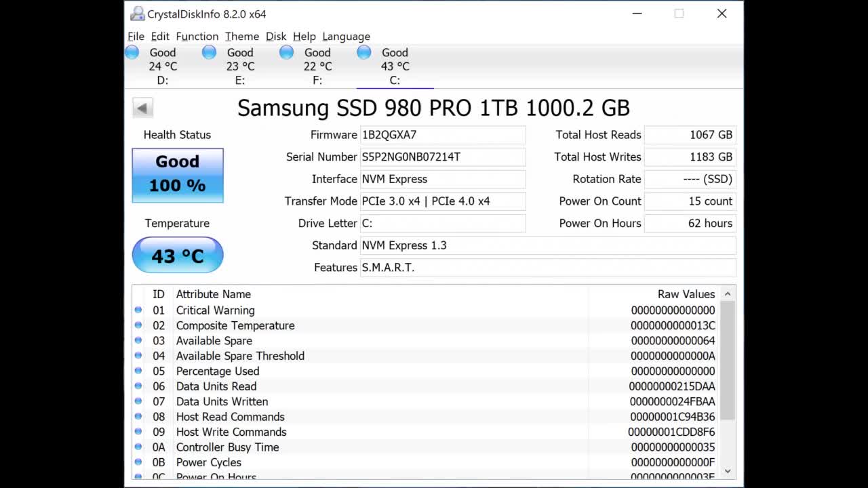Click status dot beside Host Write Commands
Image resolution: width=868 pixels, height=488 pixels.
coord(138,431)
